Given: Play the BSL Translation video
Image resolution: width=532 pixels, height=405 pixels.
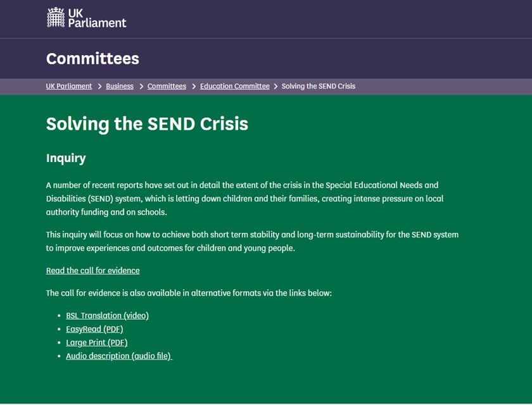Looking at the screenshot, I should click(x=107, y=315).
